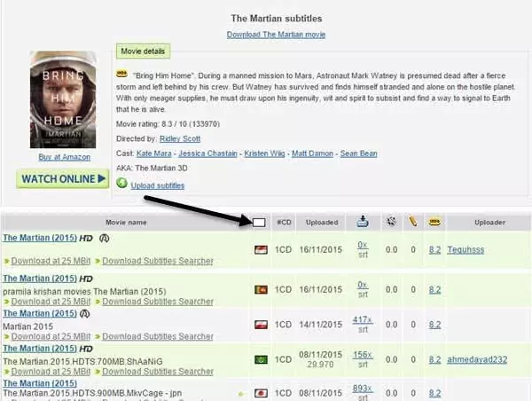Click The Martian movie poster thumbnail
This screenshot has width=532, height=401.
pyautogui.click(x=63, y=98)
